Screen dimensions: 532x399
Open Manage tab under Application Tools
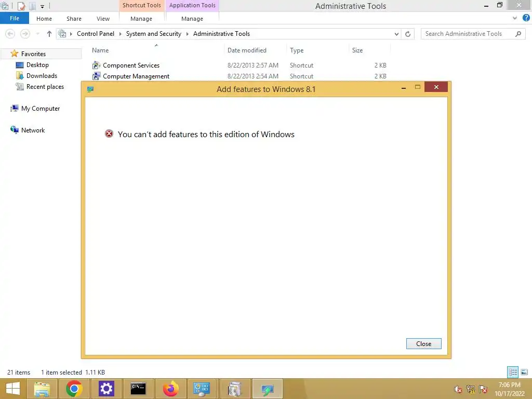[x=192, y=19]
